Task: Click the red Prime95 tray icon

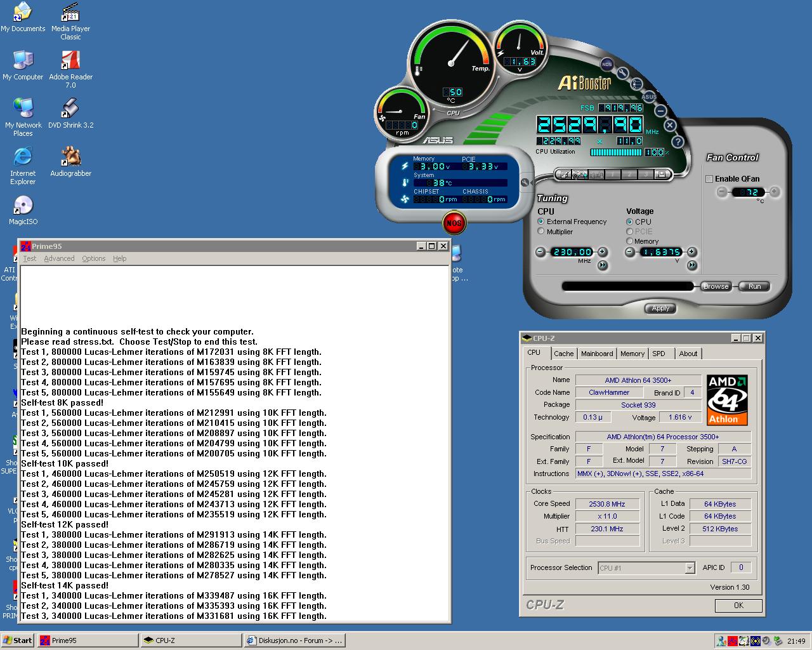Action: (733, 641)
